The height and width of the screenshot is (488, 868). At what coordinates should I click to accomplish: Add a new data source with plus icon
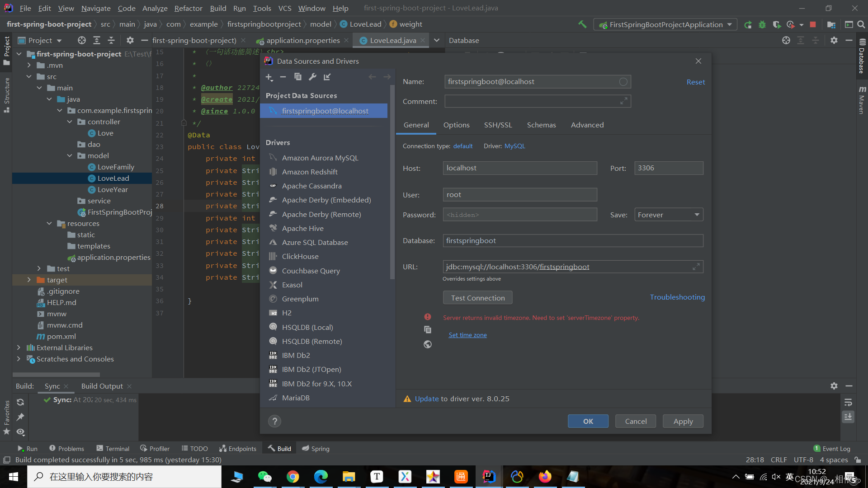[269, 77]
